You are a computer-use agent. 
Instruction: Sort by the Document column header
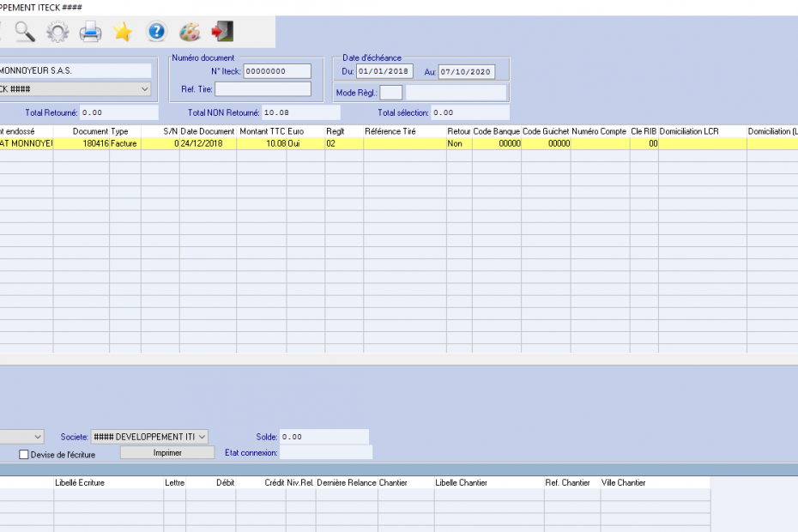pyautogui.click(x=82, y=131)
